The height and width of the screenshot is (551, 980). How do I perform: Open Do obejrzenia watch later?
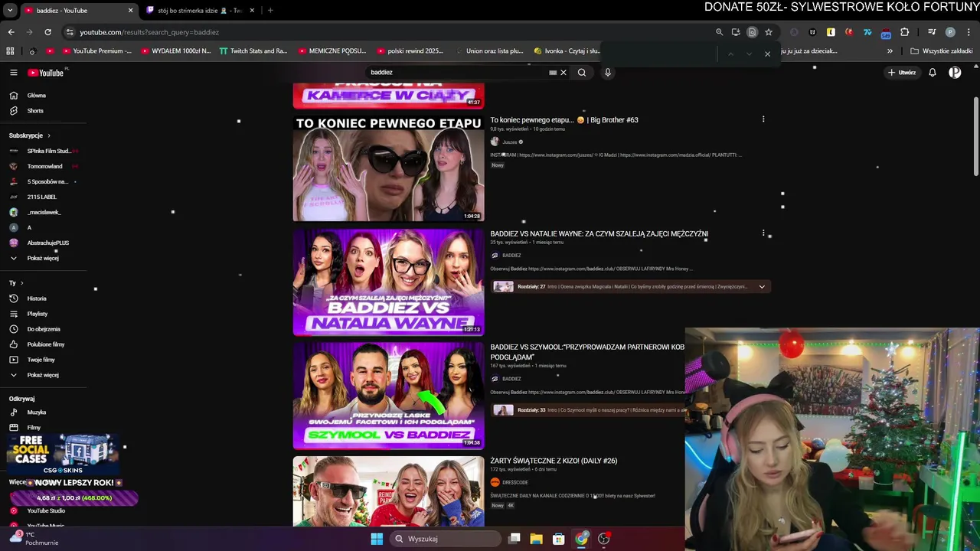[x=44, y=329]
